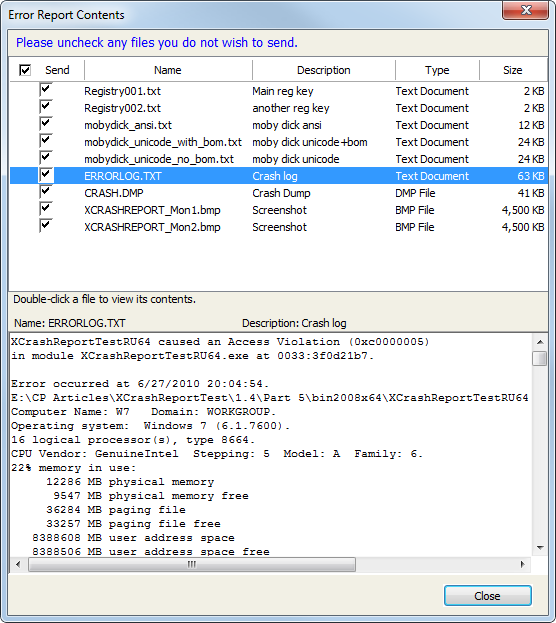The height and width of the screenshot is (623, 556).
Task: Click the '41 KB' size cell
Action: (x=531, y=193)
